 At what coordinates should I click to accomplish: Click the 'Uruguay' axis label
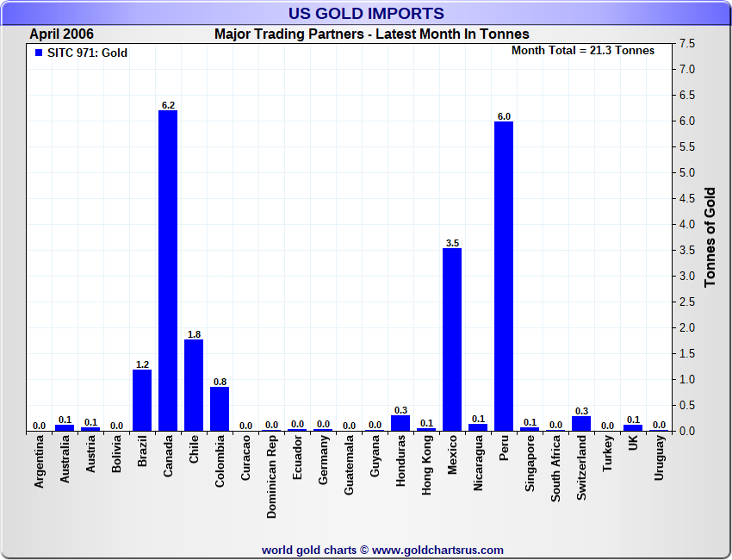[x=659, y=457]
